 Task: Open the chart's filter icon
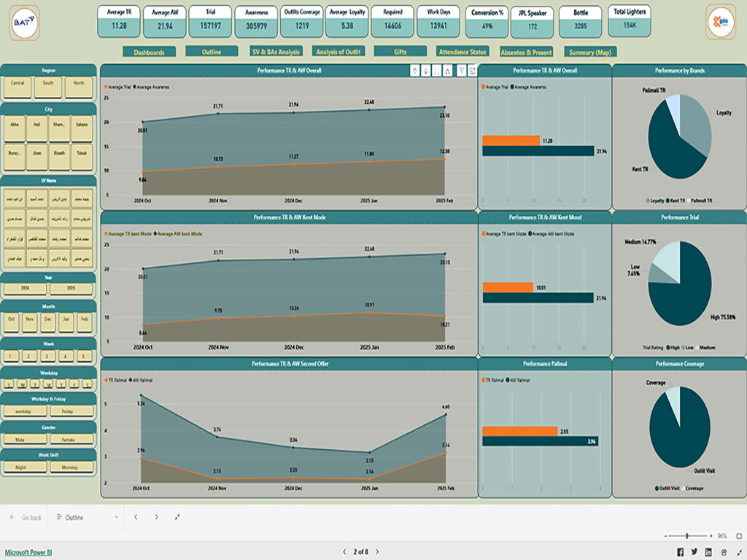point(461,71)
